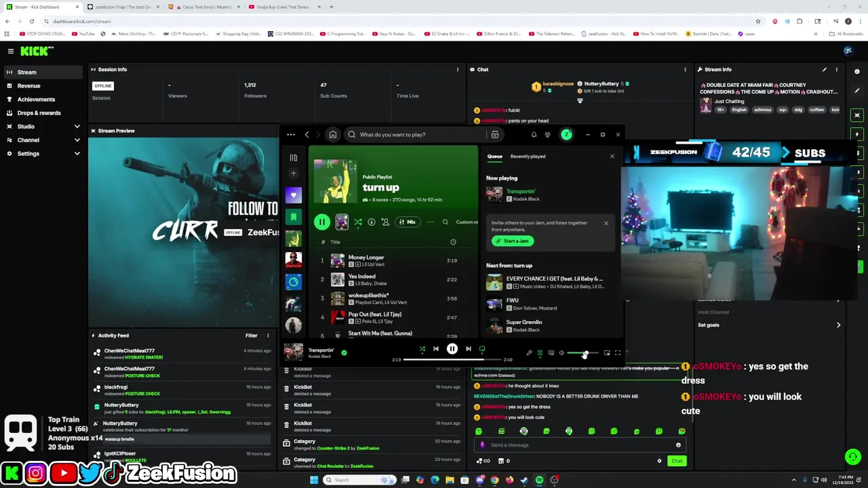Expand the Studio sidebar section

(x=77, y=127)
